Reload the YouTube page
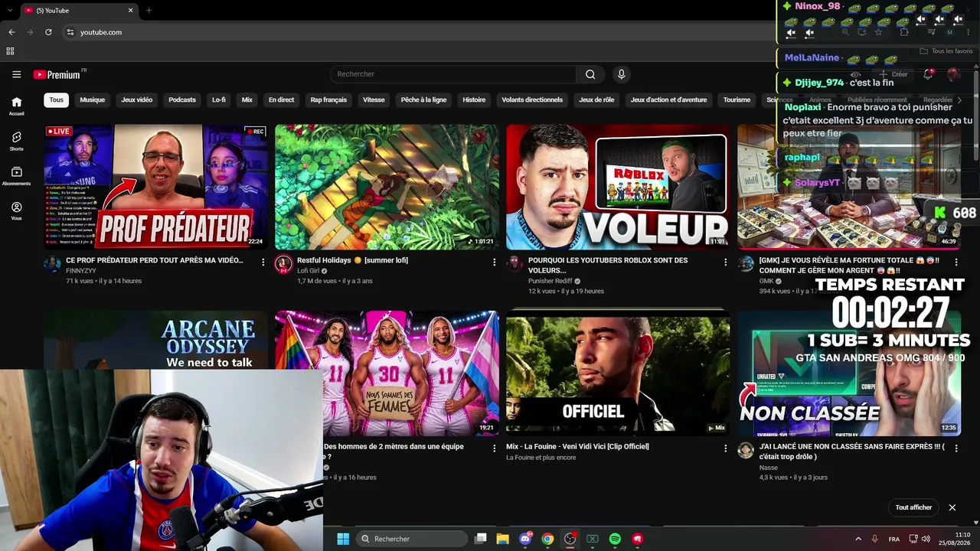Viewport: 980px width, 551px height. pyautogui.click(x=48, y=32)
